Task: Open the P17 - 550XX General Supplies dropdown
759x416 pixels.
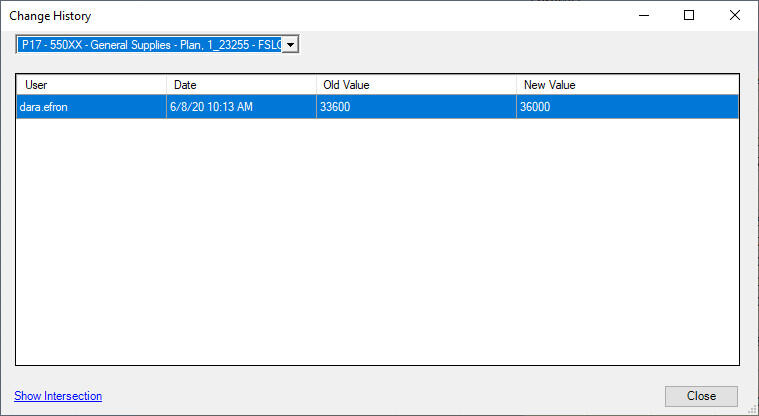Action: pos(150,44)
